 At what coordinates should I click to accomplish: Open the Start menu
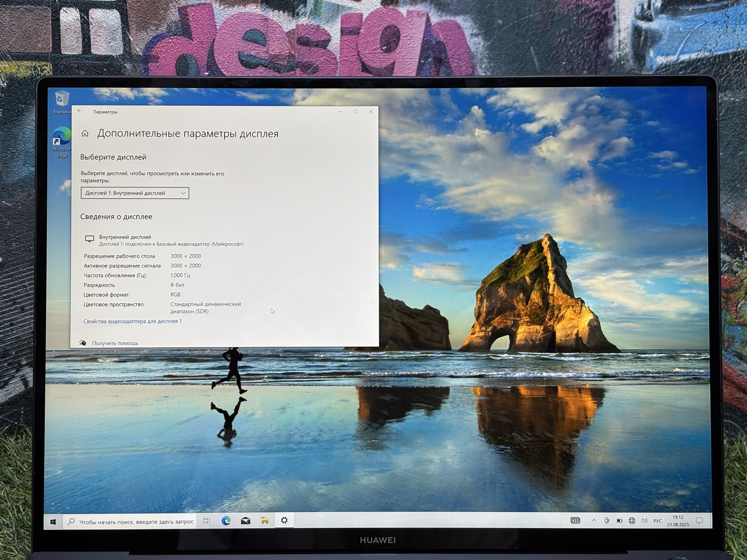point(53,522)
